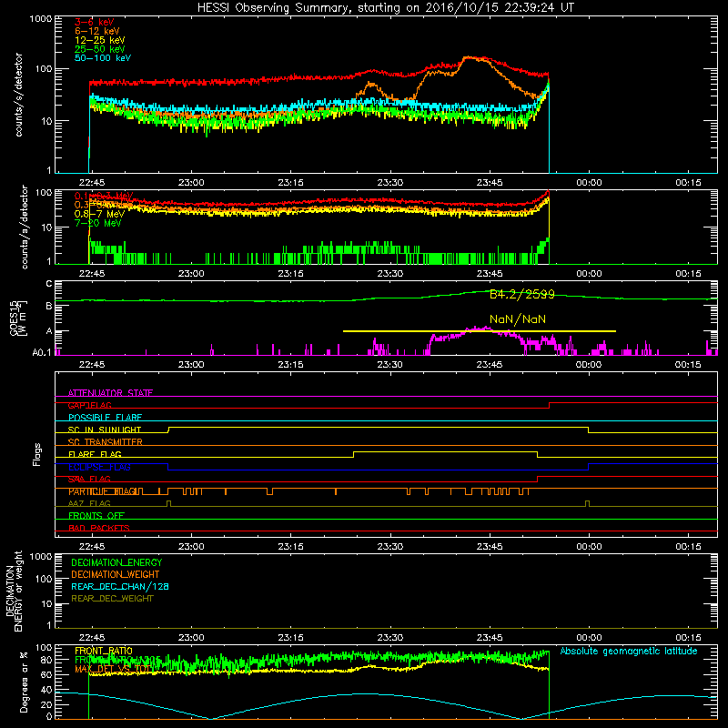Select the green '7-20 MeV' legend label
This screenshot has height=728, width=728.
click(97, 223)
